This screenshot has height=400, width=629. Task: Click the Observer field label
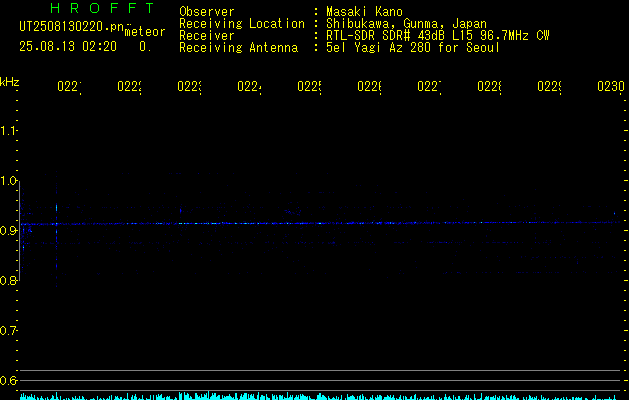pyautogui.click(x=207, y=11)
